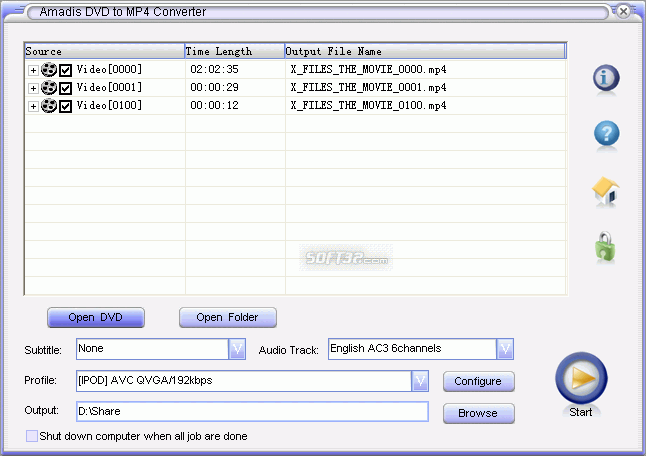Click the film reel icon for Video[0001]
This screenshot has height=456, width=646.
click(49, 88)
